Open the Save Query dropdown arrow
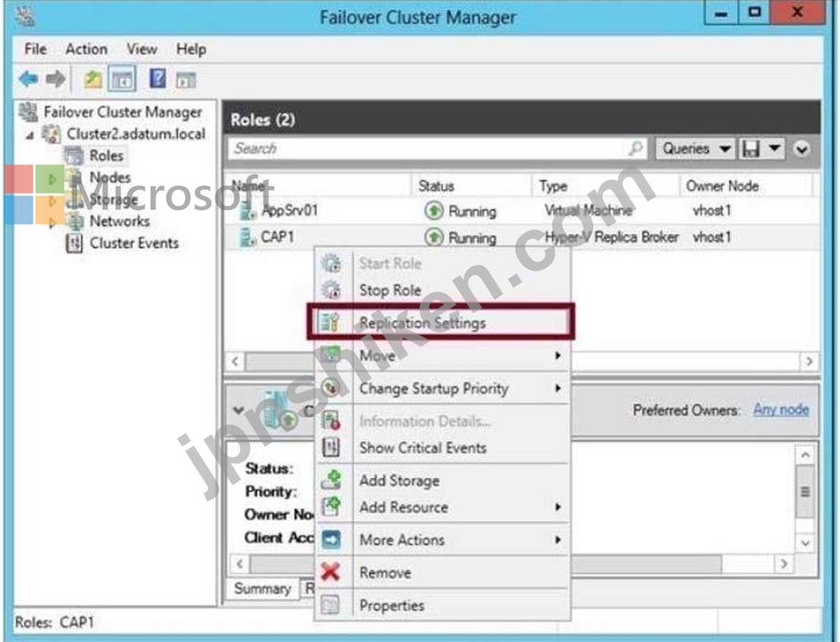This screenshot has height=642, width=840. pos(775,149)
